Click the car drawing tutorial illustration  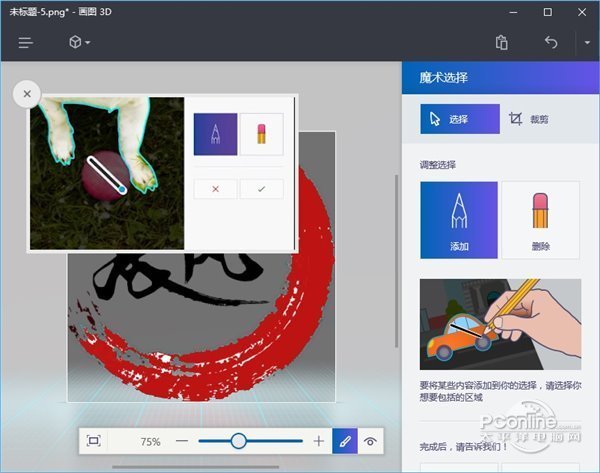[500, 324]
